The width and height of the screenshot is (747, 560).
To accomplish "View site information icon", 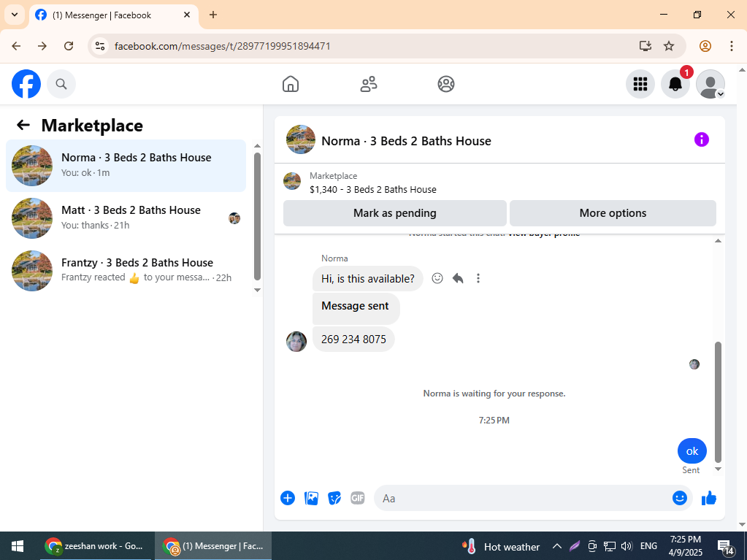I will (100, 46).
